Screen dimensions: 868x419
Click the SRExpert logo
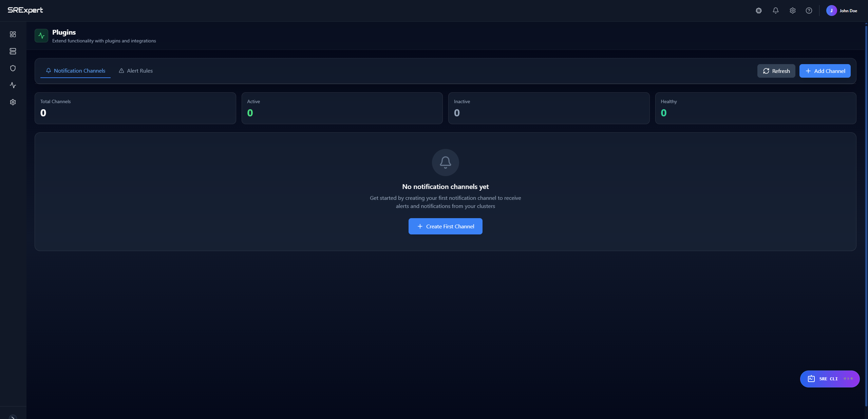click(26, 10)
